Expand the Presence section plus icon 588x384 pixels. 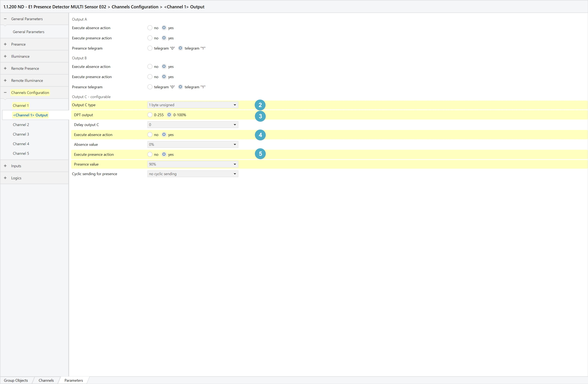click(5, 44)
